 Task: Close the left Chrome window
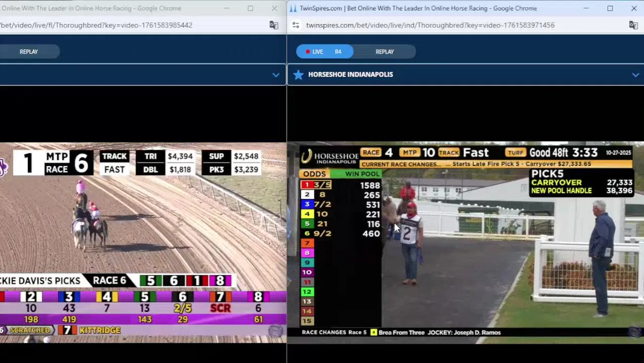tap(274, 8)
